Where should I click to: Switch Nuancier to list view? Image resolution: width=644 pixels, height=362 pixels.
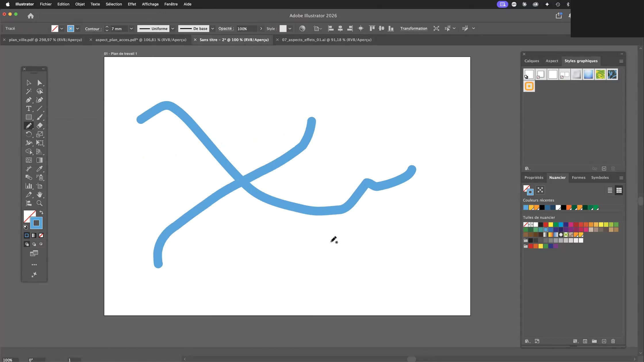(x=610, y=190)
